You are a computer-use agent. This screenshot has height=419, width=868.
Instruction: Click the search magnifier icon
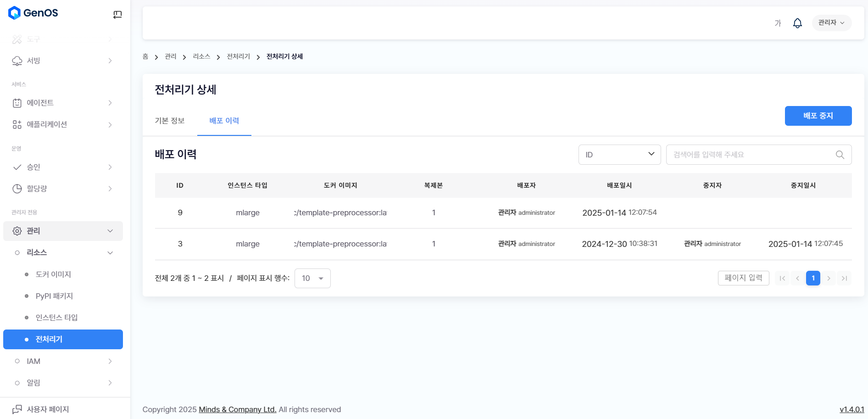(840, 155)
